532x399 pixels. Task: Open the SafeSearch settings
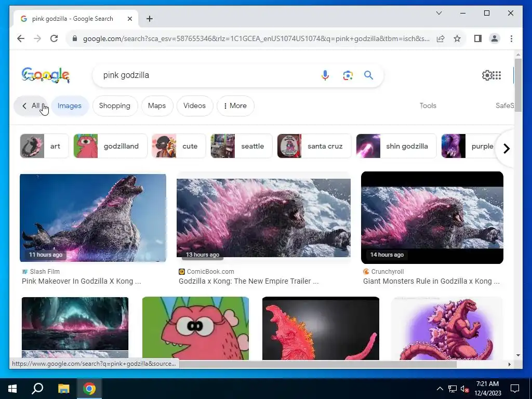[504, 106]
